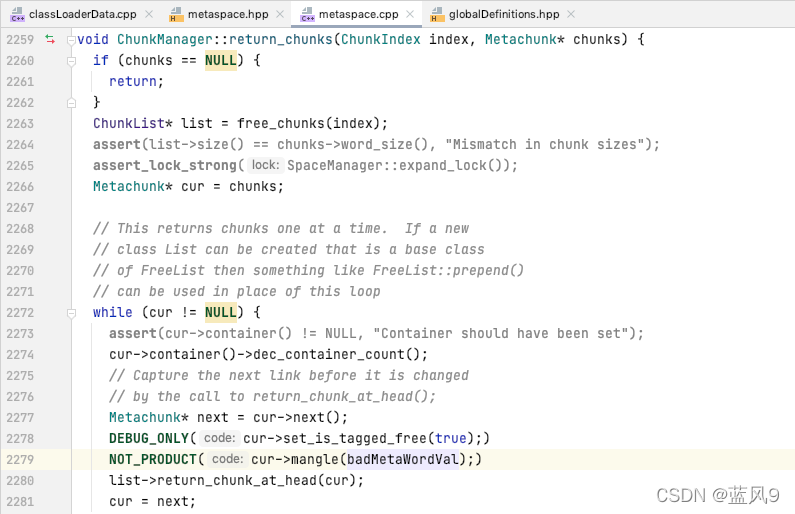
Task: Click the comment 'Capture the next link before it is changed'
Action: pyautogui.click(x=289, y=376)
